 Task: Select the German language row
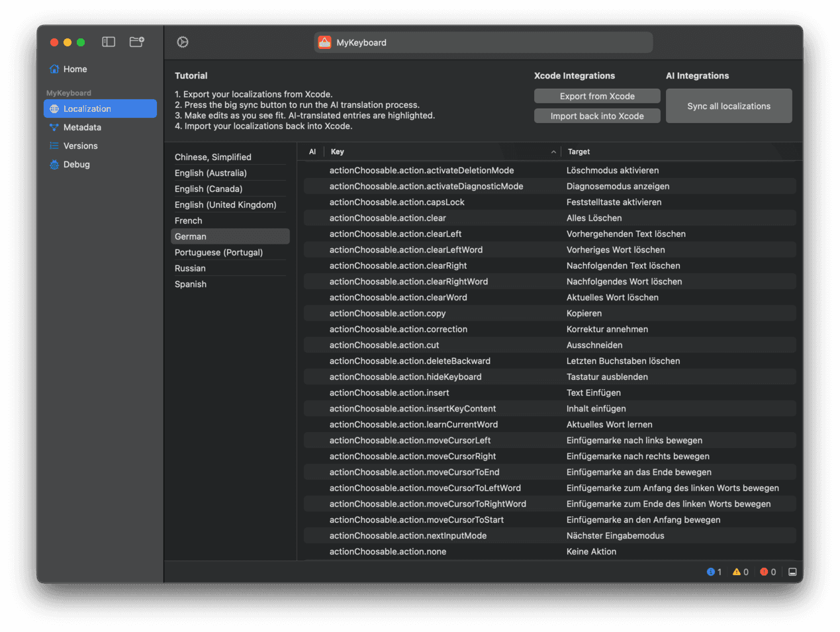(x=230, y=236)
